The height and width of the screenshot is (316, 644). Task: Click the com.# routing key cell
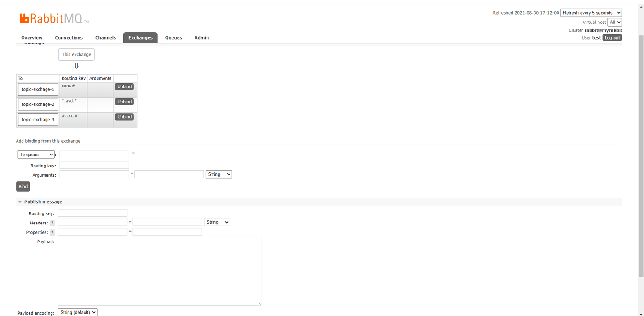(x=73, y=89)
